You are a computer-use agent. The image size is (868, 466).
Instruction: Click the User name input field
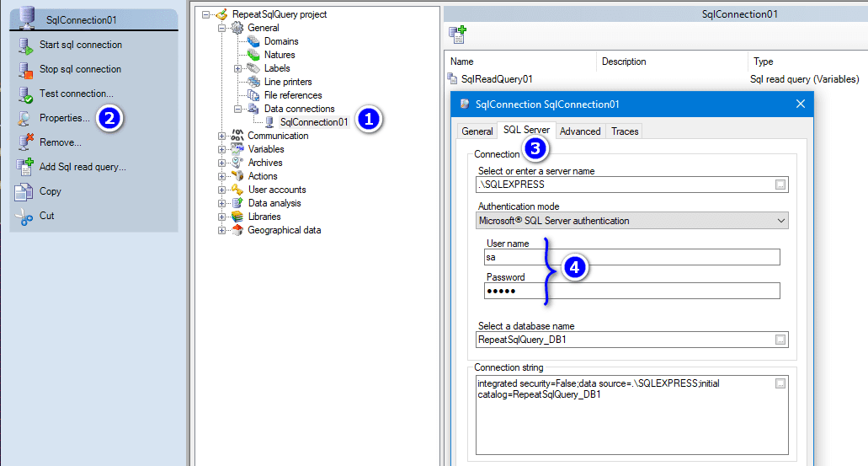point(631,257)
